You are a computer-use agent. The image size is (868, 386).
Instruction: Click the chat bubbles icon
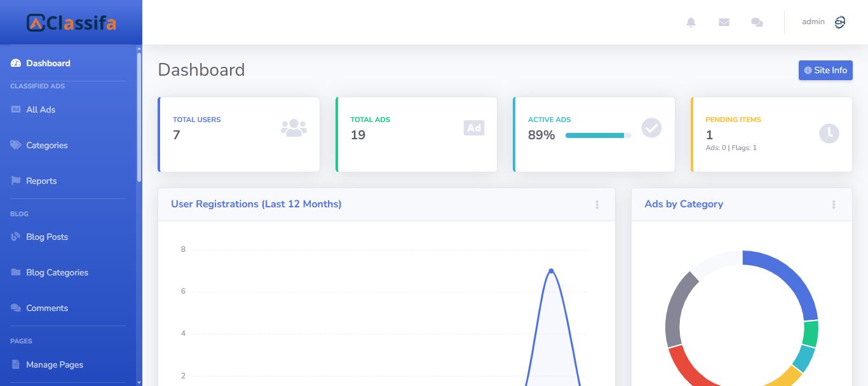(757, 22)
